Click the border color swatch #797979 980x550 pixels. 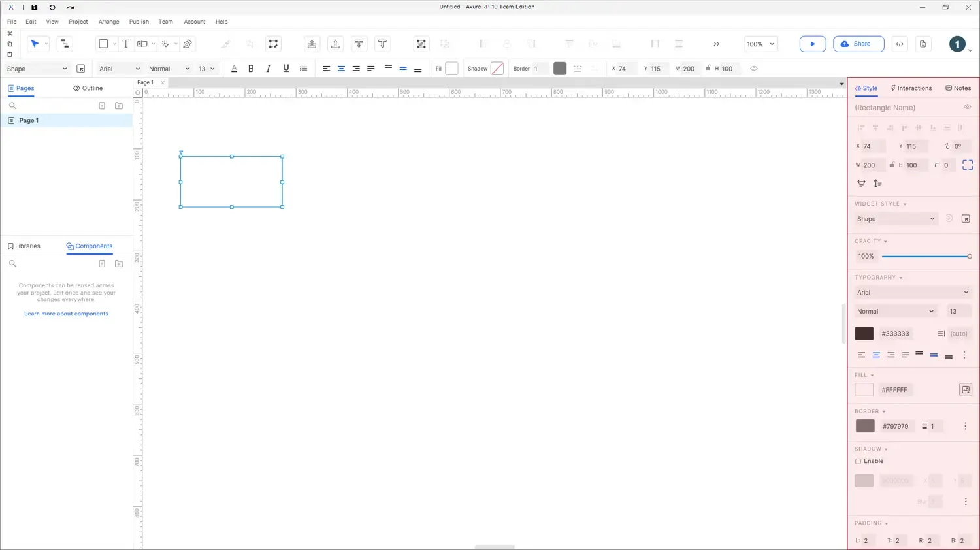(864, 426)
